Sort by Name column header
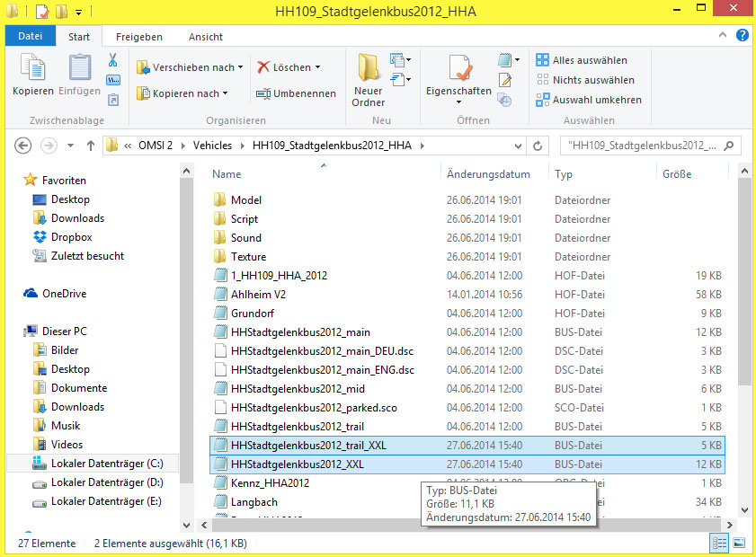The image size is (756, 557). click(227, 174)
